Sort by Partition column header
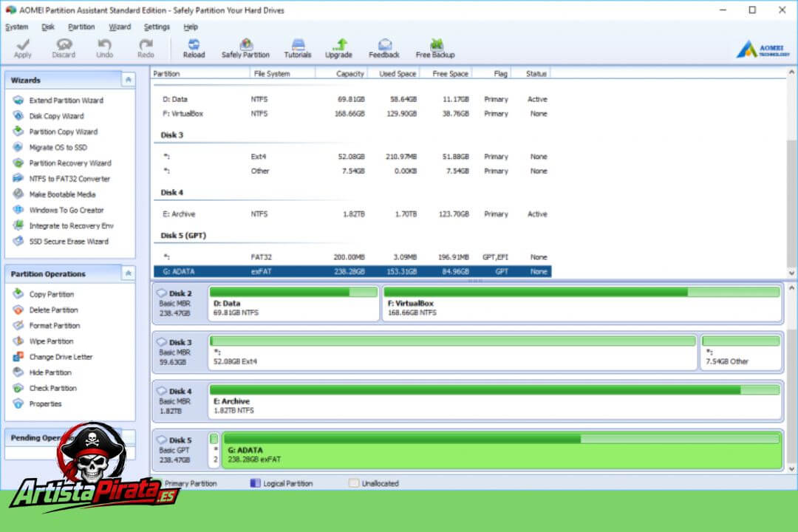 200,74
